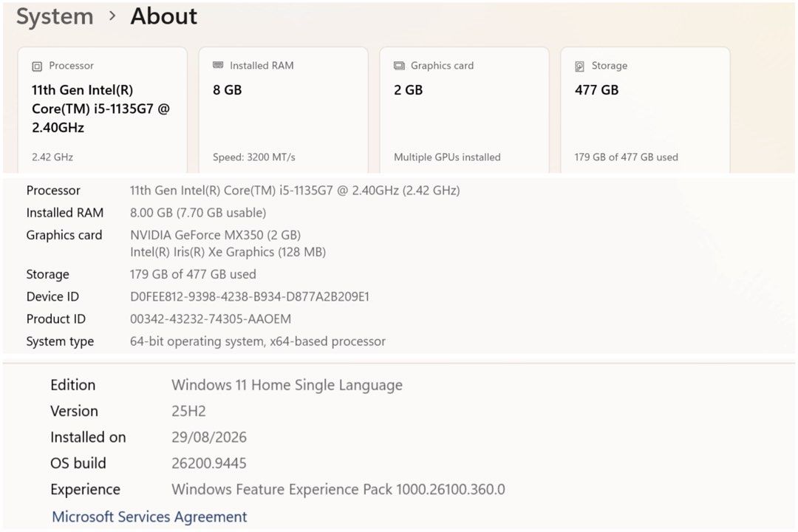Select the Device ID value starting with D0FEE812
798x532 pixels.
(x=250, y=297)
